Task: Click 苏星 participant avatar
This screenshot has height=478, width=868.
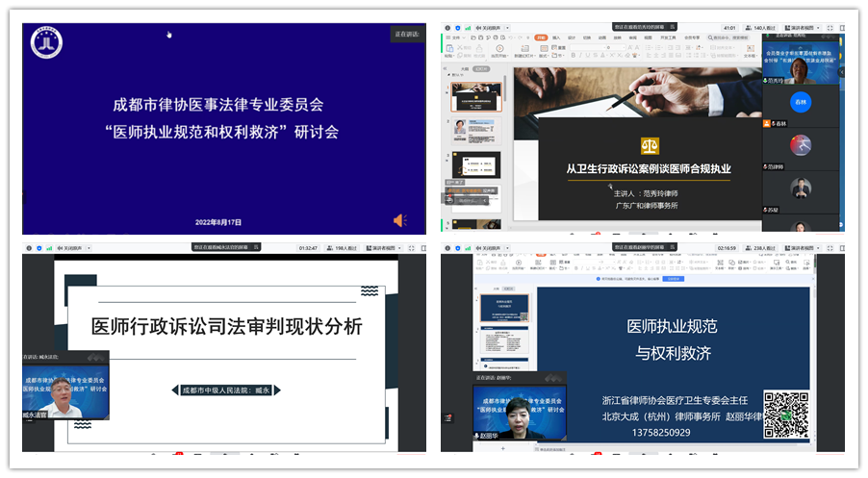Action: 801,189
